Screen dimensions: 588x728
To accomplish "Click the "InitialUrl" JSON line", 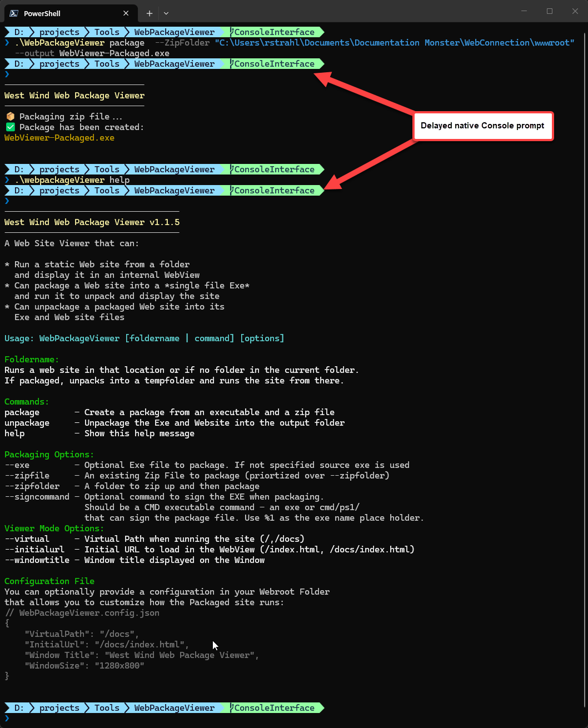I will (107, 645).
